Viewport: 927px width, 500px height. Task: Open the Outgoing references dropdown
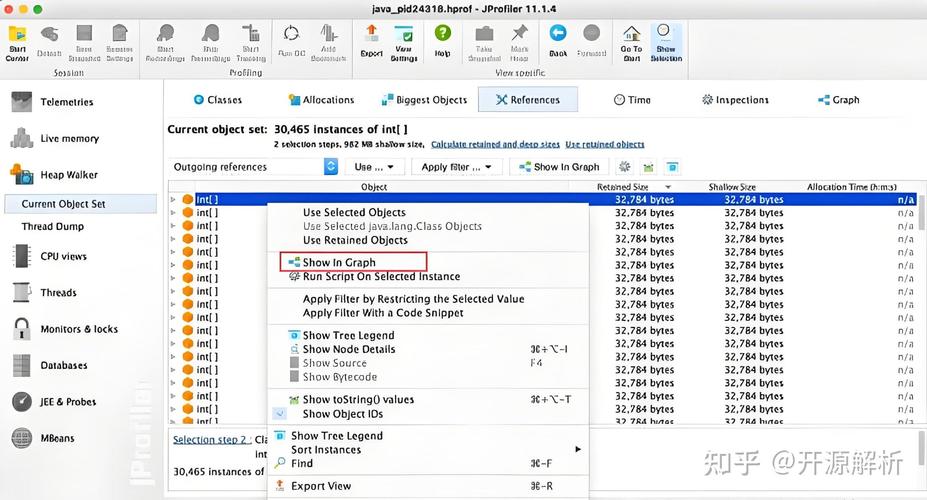[254, 167]
